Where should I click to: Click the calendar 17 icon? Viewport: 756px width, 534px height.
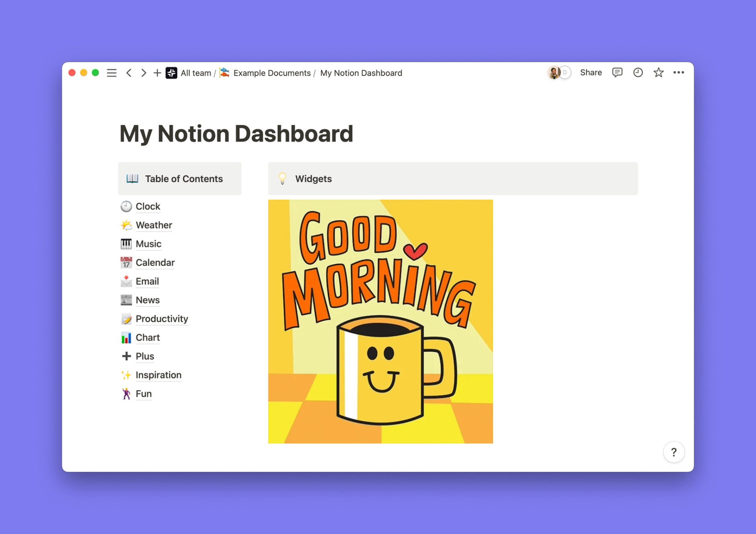point(126,262)
